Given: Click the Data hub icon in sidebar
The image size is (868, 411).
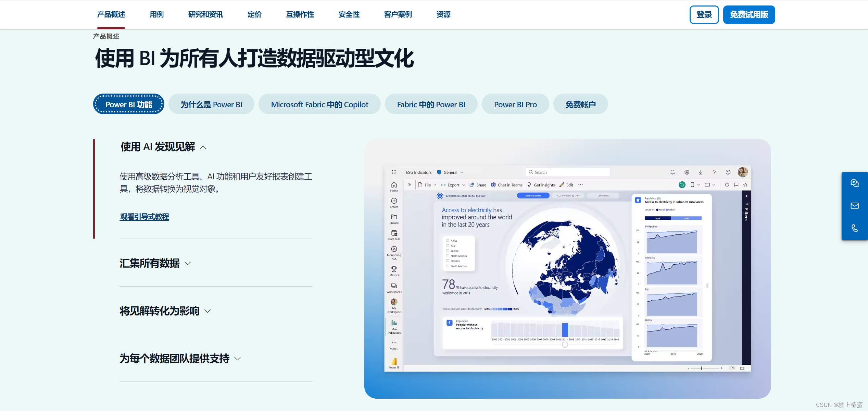Looking at the screenshot, I should point(394,233).
